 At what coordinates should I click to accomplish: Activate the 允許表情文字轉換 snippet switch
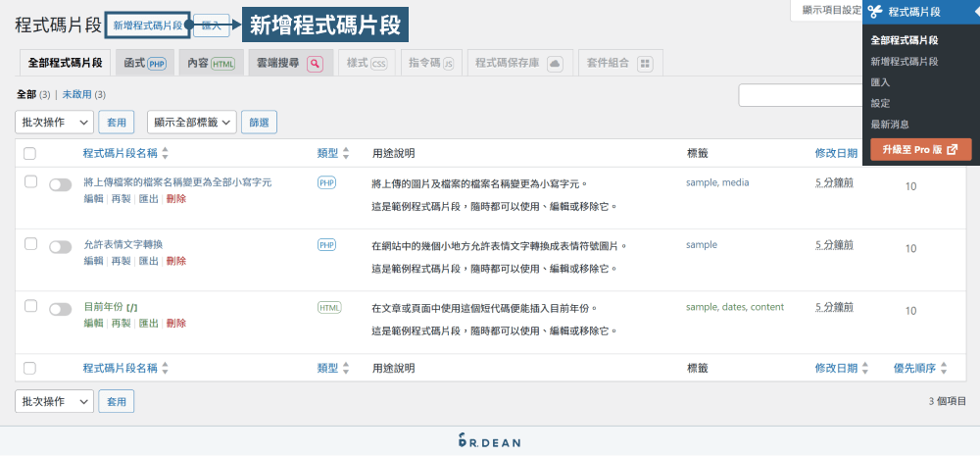pyautogui.click(x=61, y=247)
